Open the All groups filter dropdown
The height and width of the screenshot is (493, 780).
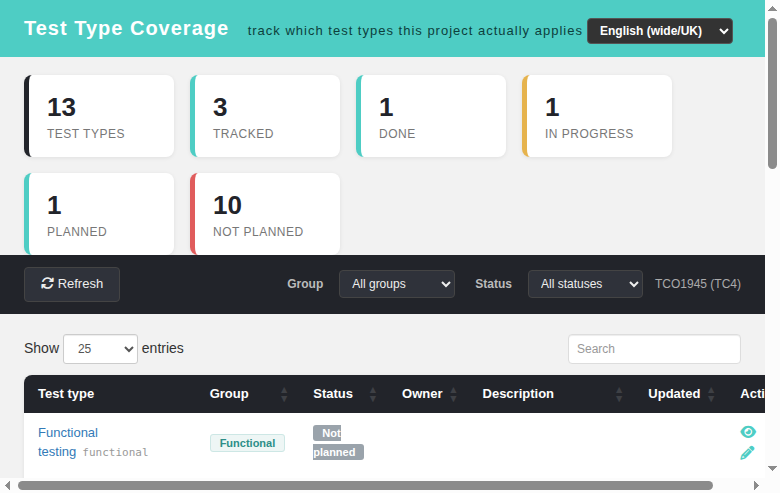click(397, 284)
